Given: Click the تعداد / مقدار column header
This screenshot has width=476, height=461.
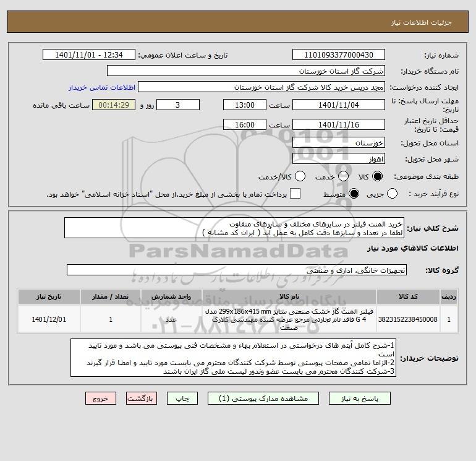Looking at the screenshot, I should pos(111,296).
